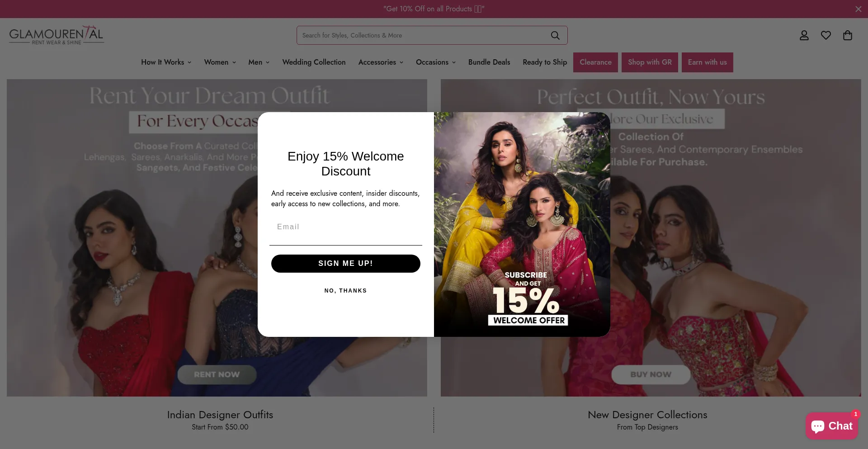Open the wishlist heart icon
This screenshot has width=868, height=449.
[826, 35]
